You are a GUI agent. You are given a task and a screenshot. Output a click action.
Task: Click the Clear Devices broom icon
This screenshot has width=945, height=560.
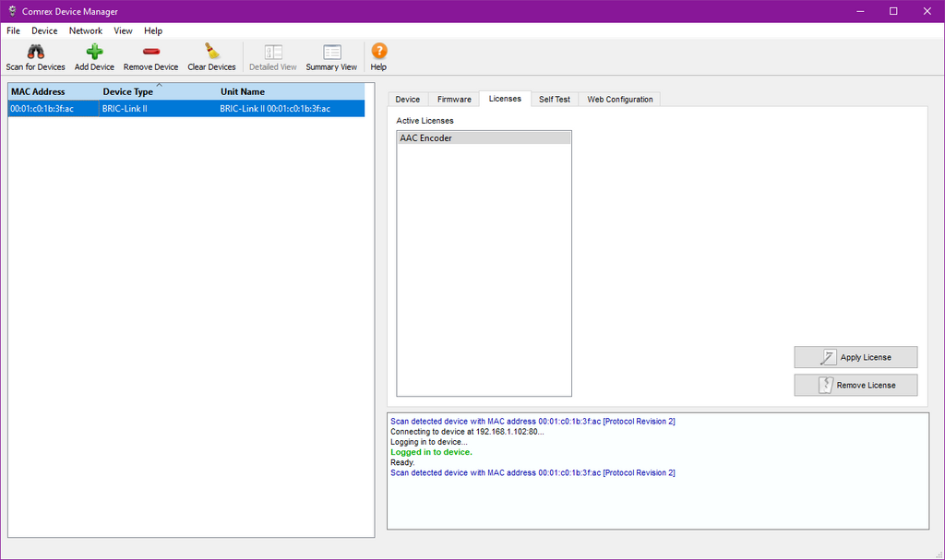211,52
